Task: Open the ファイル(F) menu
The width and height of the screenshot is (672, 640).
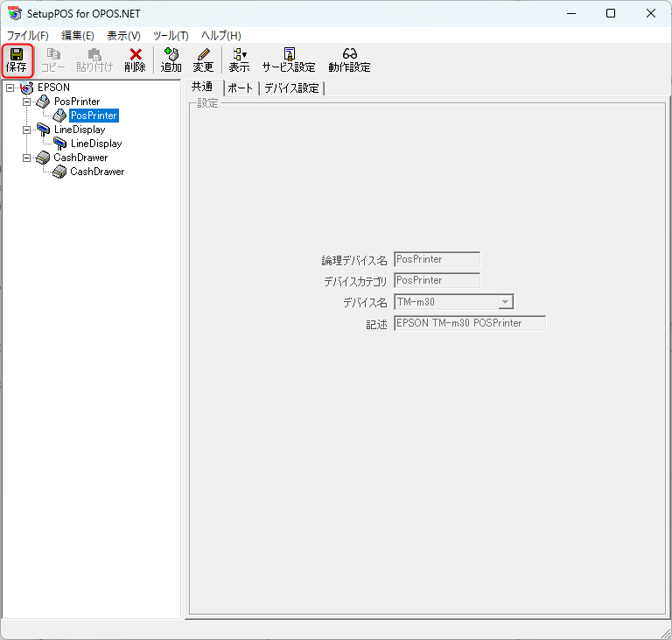Action: tap(27, 36)
